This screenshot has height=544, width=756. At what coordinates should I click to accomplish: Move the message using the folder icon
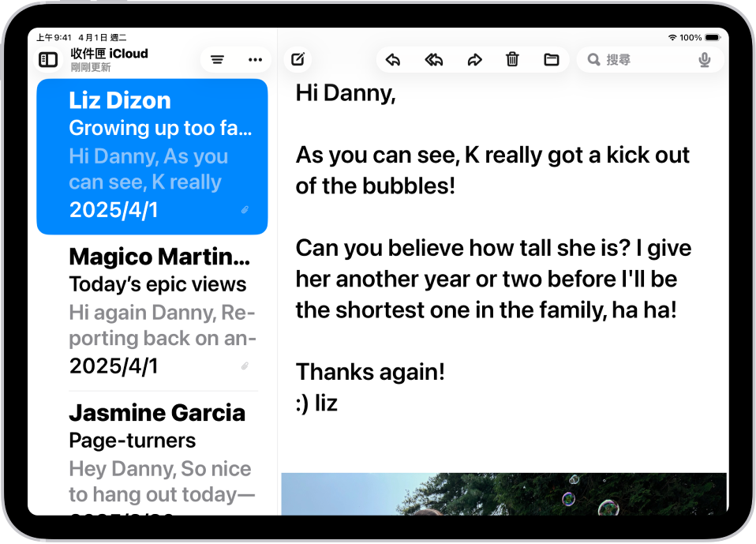click(551, 58)
